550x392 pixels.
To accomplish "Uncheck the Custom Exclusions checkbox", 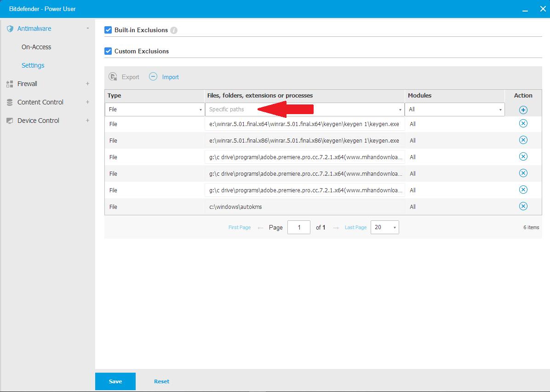I will pos(108,51).
